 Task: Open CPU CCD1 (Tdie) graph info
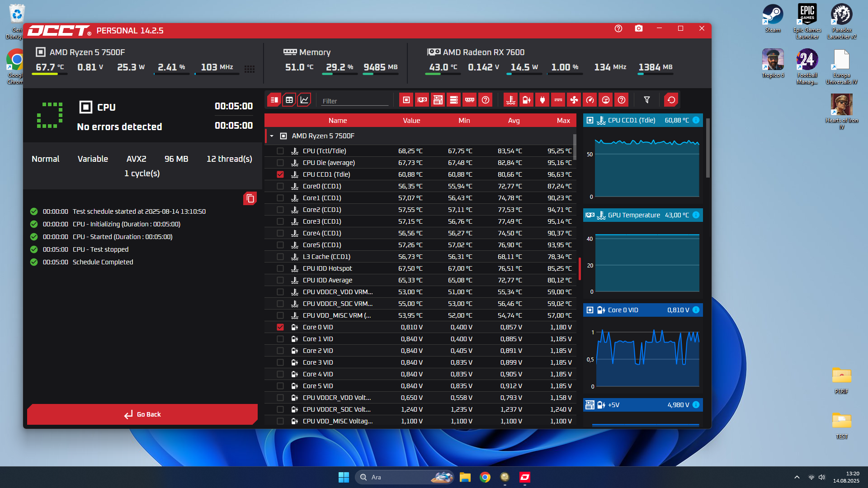pos(696,120)
